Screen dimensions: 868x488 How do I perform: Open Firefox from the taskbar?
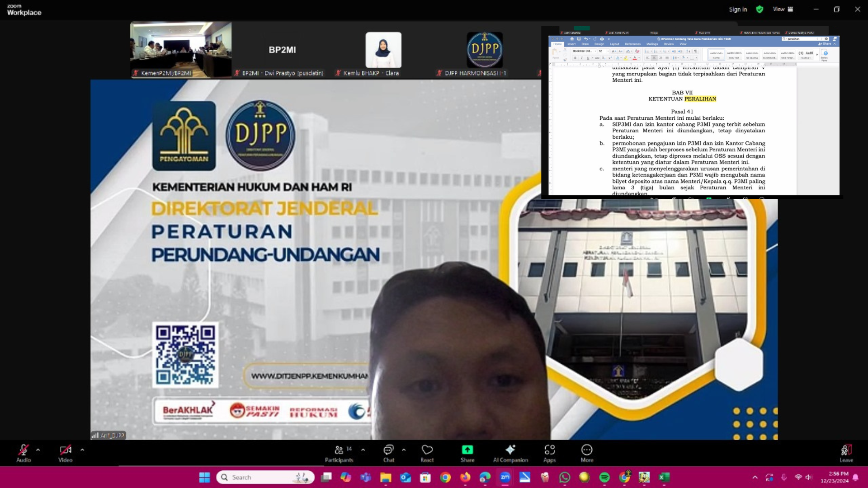pyautogui.click(x=465, y=477)
